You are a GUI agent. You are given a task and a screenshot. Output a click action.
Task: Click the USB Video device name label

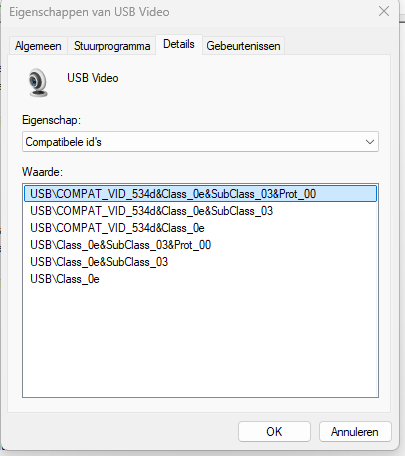coord(93,78)
